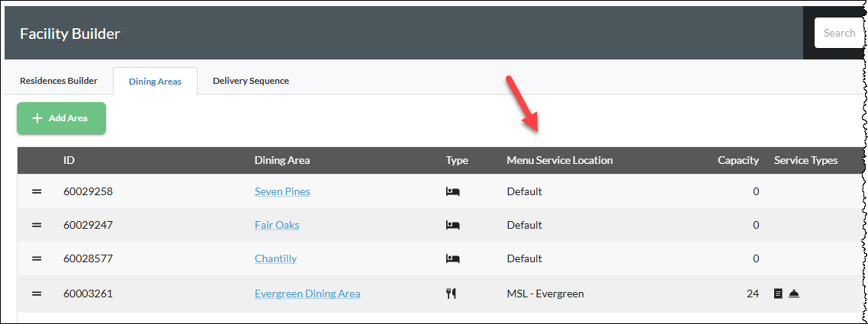This screenshot has height=324, width=868.
Task: Click the bed type icon for Chantilly
Action: click(x=453, y=258)
